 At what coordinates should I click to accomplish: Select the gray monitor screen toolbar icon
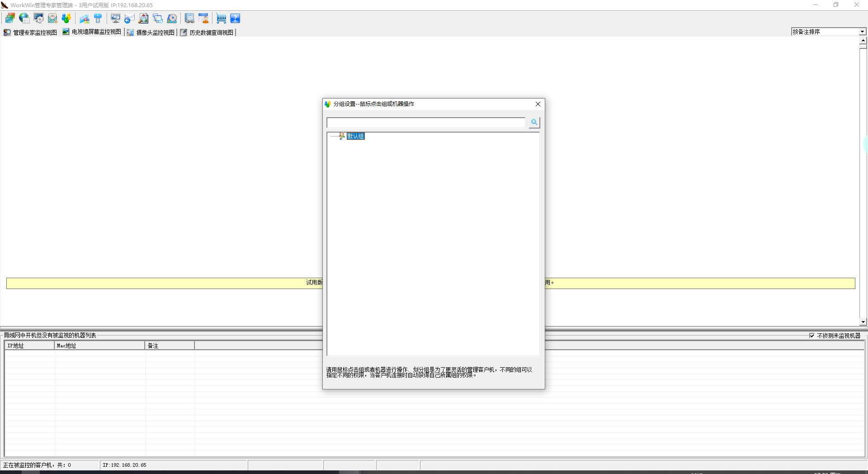tap(116, 18)
